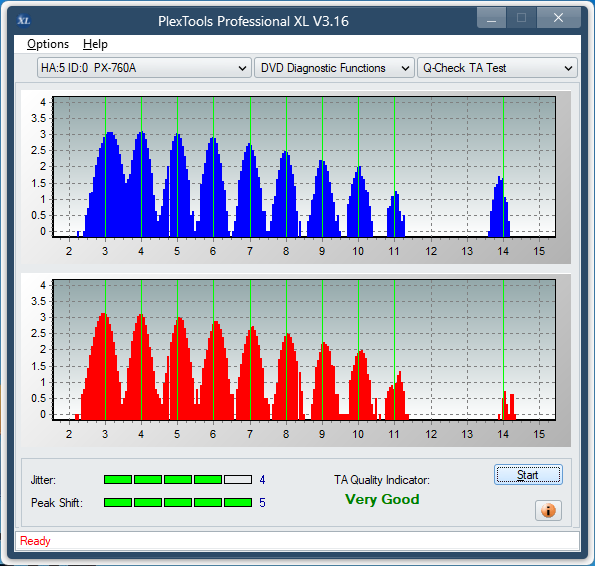This screenshot has width=595, height=566.
Task: Expand the PX-760A drive selector dropdown
Action: point(144,68)
